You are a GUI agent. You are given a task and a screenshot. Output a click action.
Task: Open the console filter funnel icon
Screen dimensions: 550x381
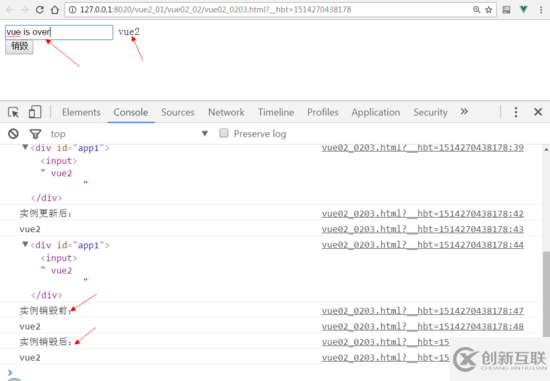point(35,134)
